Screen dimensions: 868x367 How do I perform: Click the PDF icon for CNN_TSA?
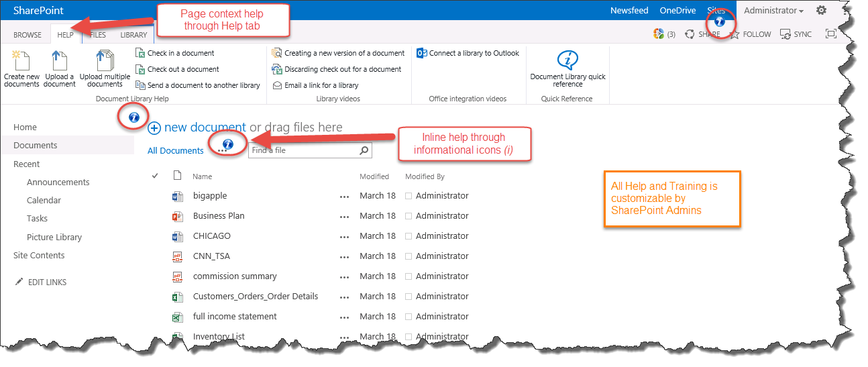pyautogui.click(x=178, y=256)
